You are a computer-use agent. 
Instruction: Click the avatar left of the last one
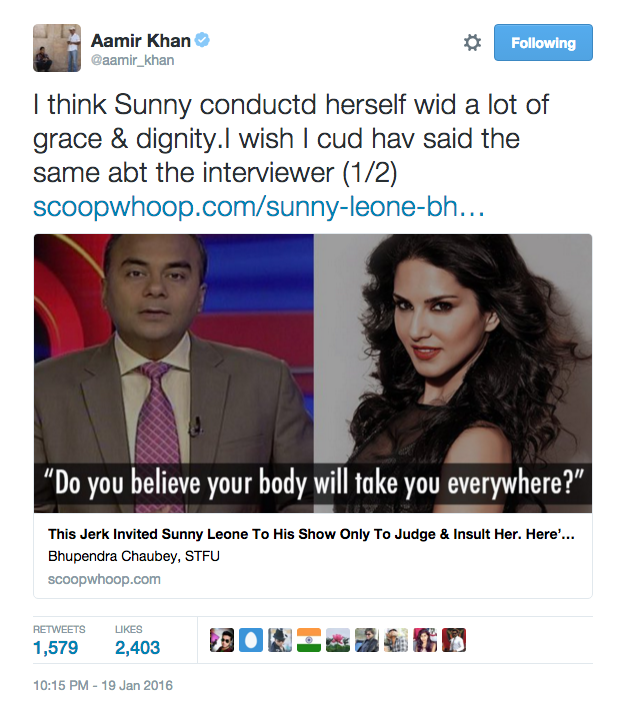click(425, 640)
